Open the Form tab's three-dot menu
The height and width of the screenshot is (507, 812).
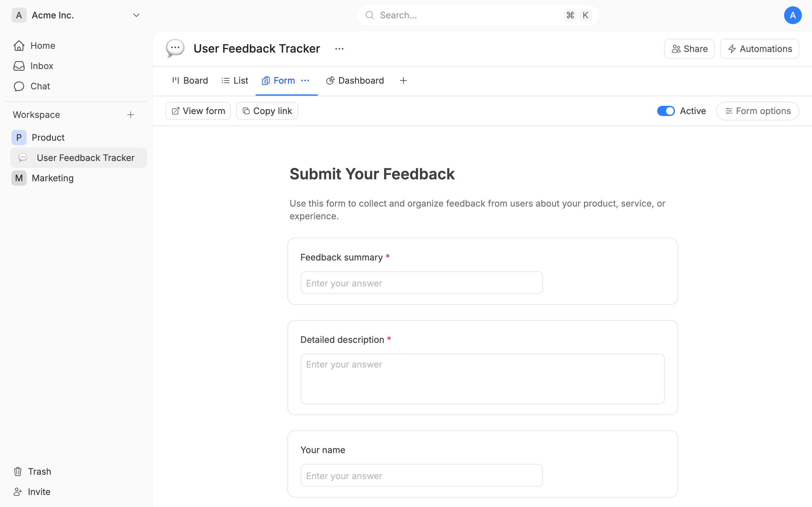[x=305, y=80]
